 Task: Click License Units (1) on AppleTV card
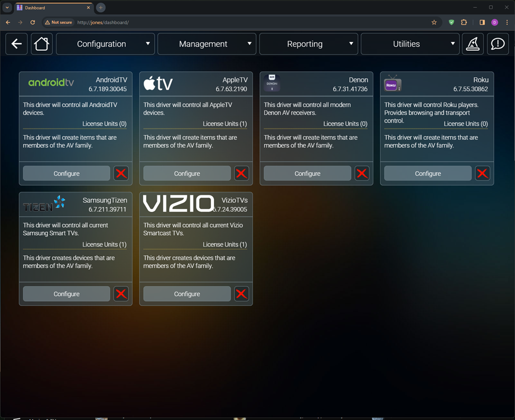[225, 124]
